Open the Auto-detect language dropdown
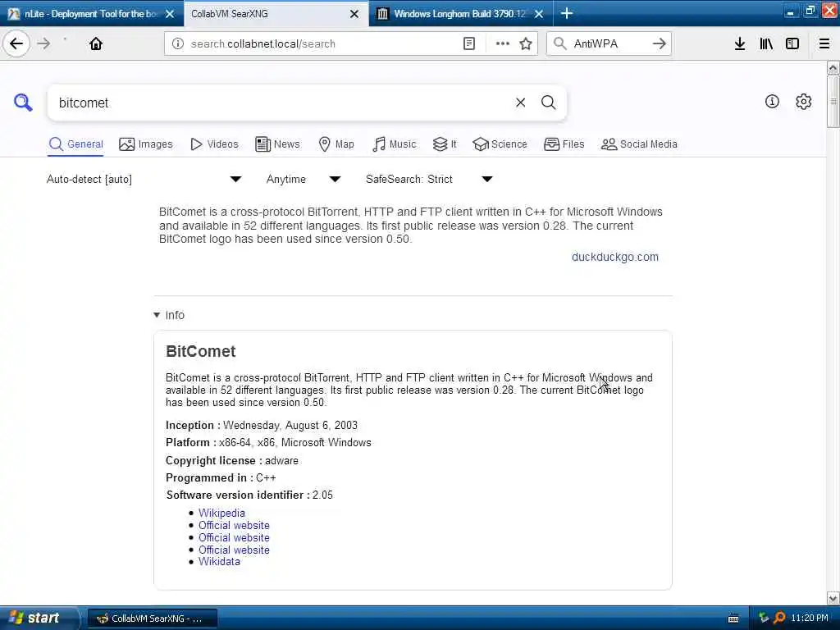 pyautogui.click(x=144, y=179)
